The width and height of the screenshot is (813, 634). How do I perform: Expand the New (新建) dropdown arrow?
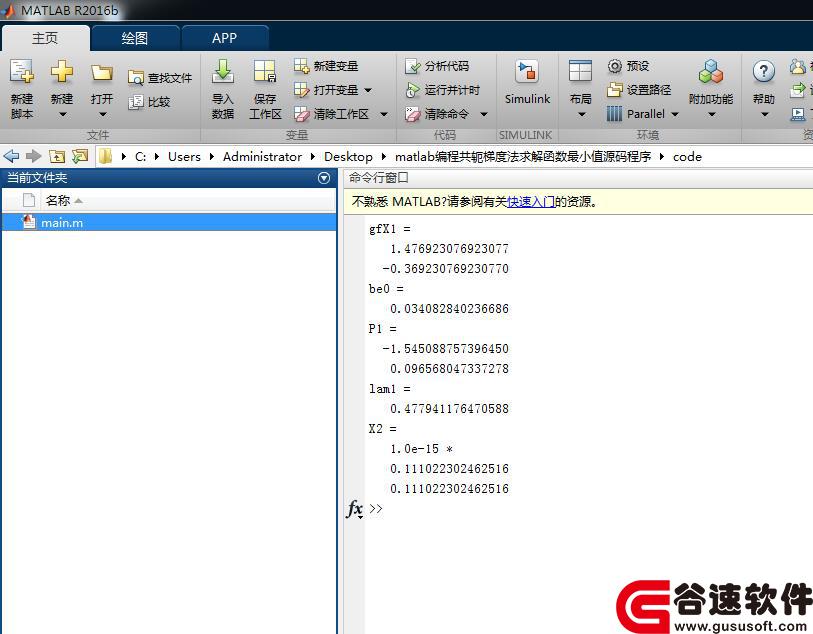point(62,115)
